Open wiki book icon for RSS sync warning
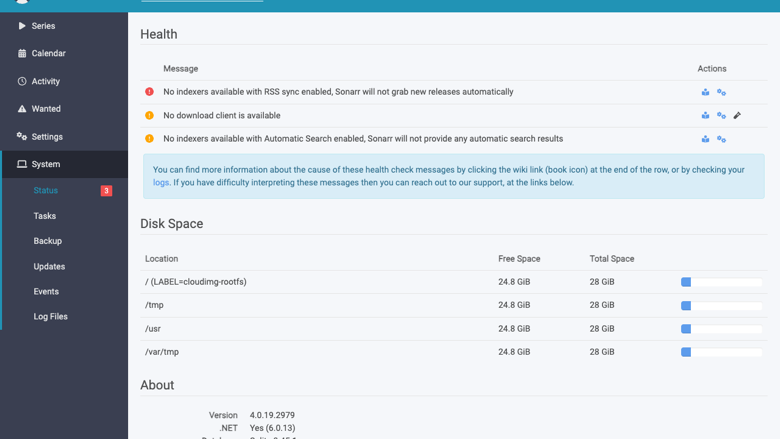 (705, 92)
